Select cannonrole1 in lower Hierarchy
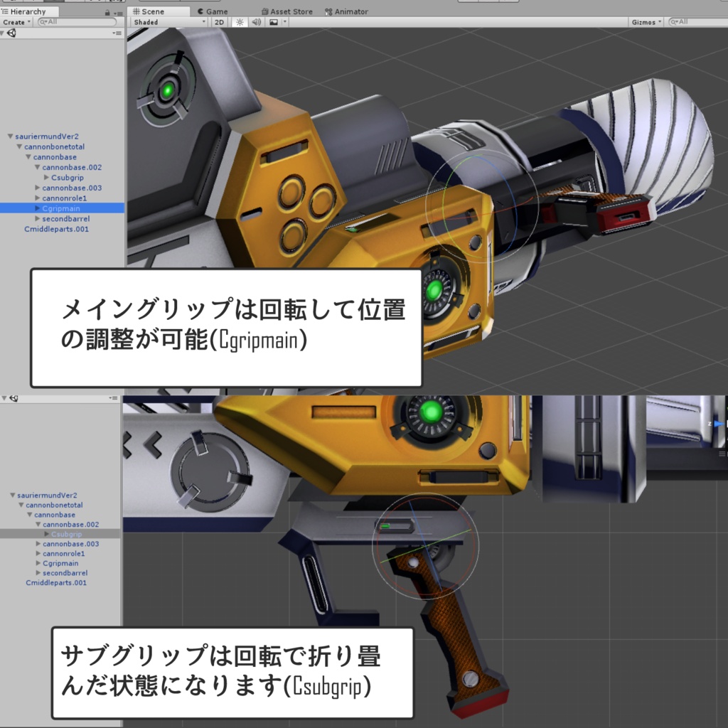728x728 pixels. tap(63, 553)
